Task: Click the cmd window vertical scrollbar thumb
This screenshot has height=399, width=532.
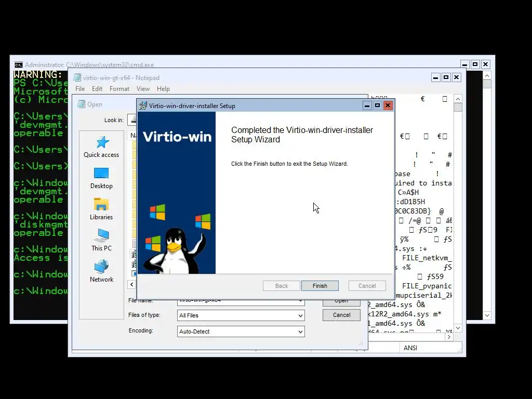Action: pos(487,84)
